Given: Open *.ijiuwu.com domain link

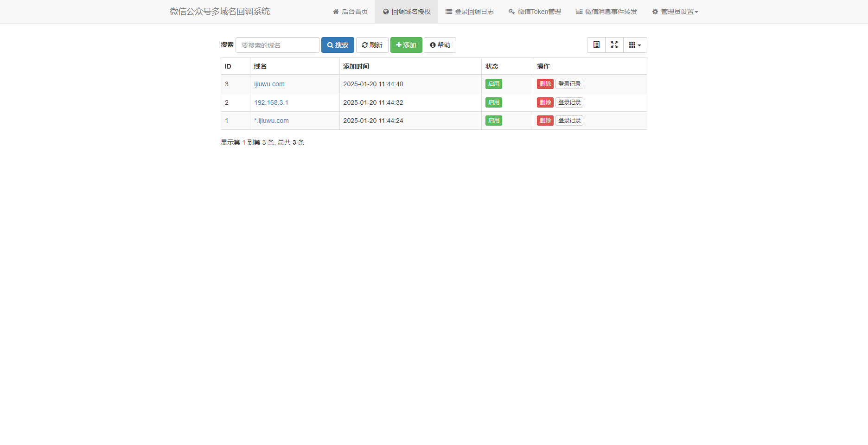Looking at the screenshot, I should (271, 121).
